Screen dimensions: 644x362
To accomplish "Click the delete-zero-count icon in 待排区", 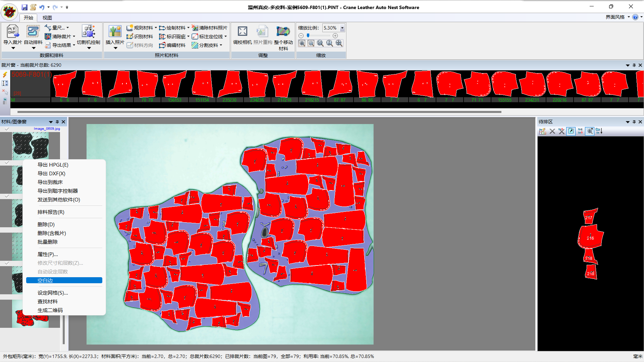I will pos(561,131).
